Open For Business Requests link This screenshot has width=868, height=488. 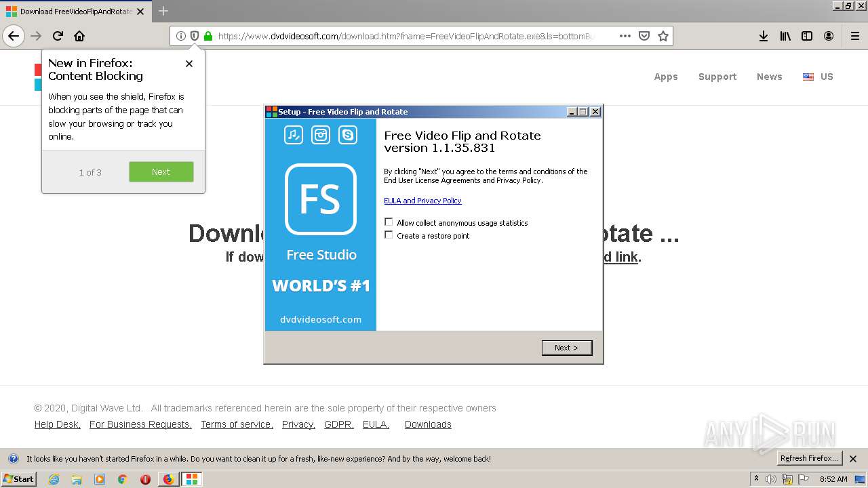(140, 424)
